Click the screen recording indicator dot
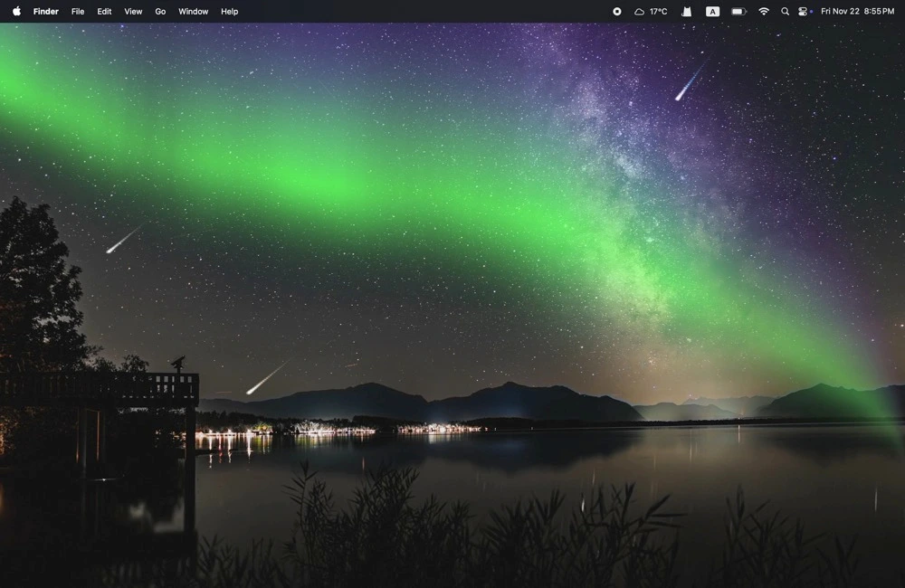905x588 pixels. [x=616, y=11]
